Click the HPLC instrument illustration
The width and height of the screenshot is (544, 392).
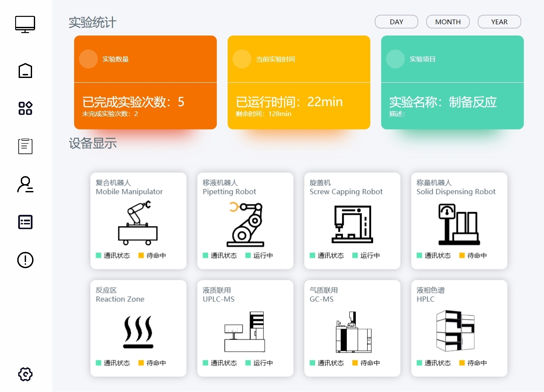click(456, 331)
